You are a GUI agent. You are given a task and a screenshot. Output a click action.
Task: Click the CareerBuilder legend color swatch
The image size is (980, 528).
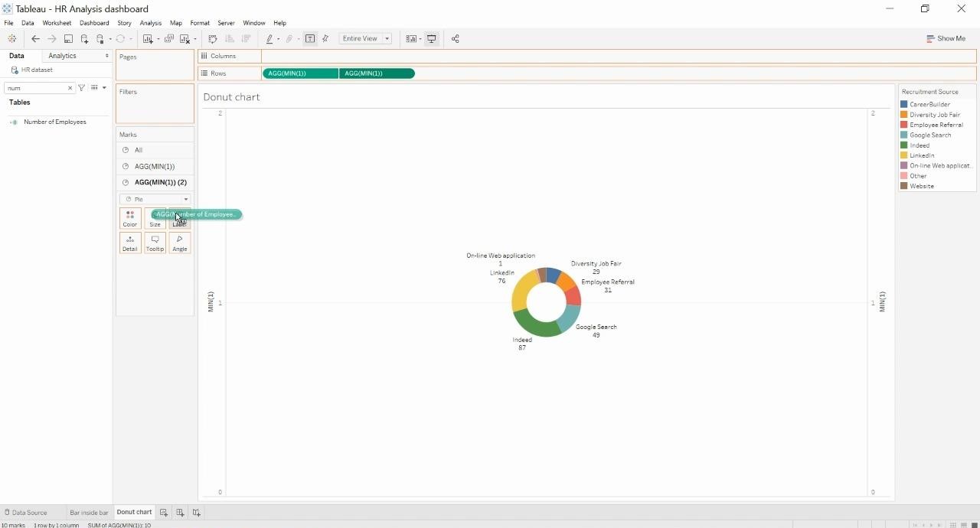(x=904, y=104)
